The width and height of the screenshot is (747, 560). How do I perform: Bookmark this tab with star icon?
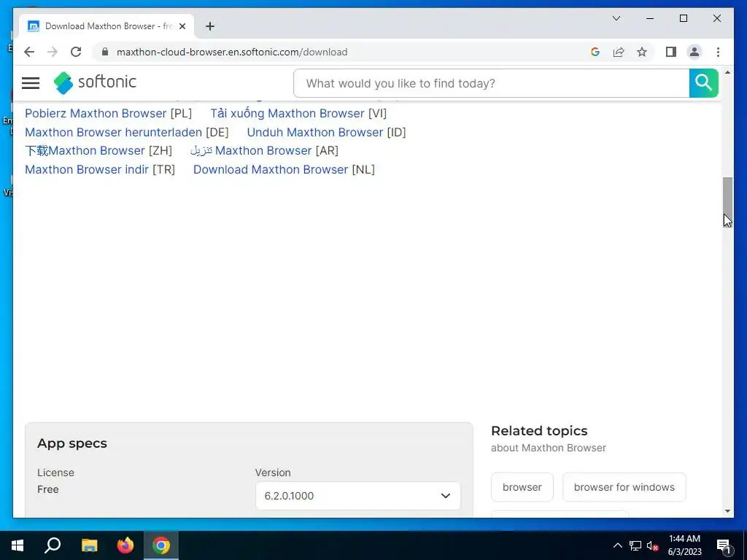[x=642, y=52]
